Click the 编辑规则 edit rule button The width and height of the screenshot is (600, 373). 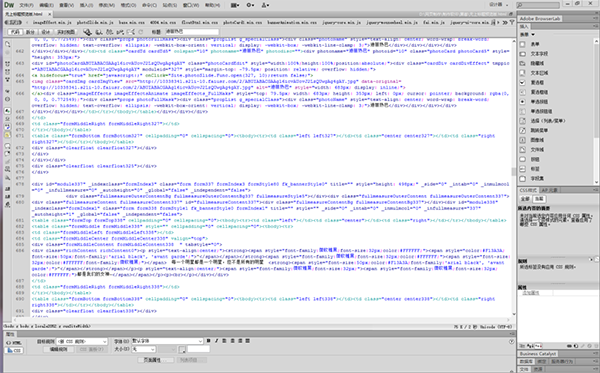pyautogui.click(x=59, y=349)
